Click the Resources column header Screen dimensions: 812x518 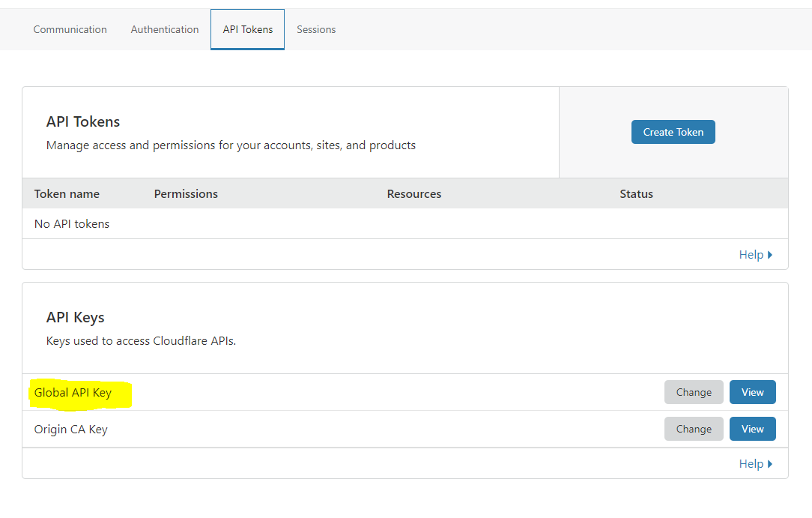click(x=413, y=193)
